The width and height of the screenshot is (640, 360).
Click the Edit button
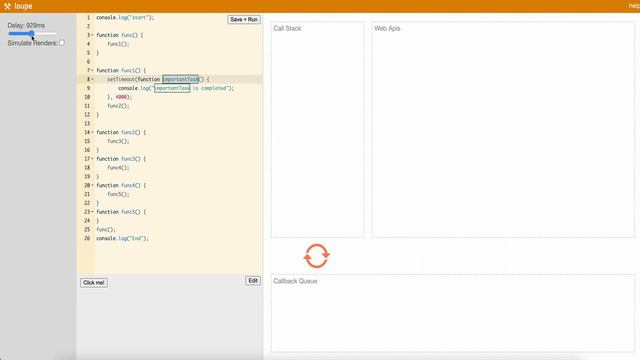[x=253, y=280]
